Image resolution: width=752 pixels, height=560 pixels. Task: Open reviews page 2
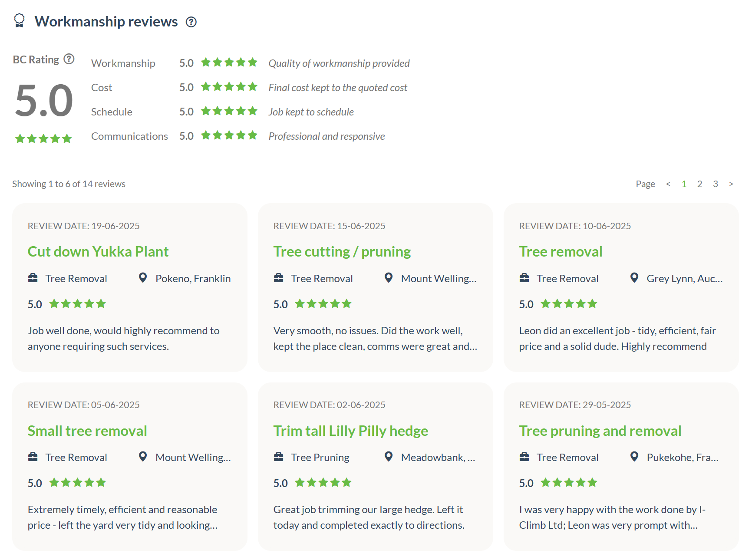(x=699, y=184)
